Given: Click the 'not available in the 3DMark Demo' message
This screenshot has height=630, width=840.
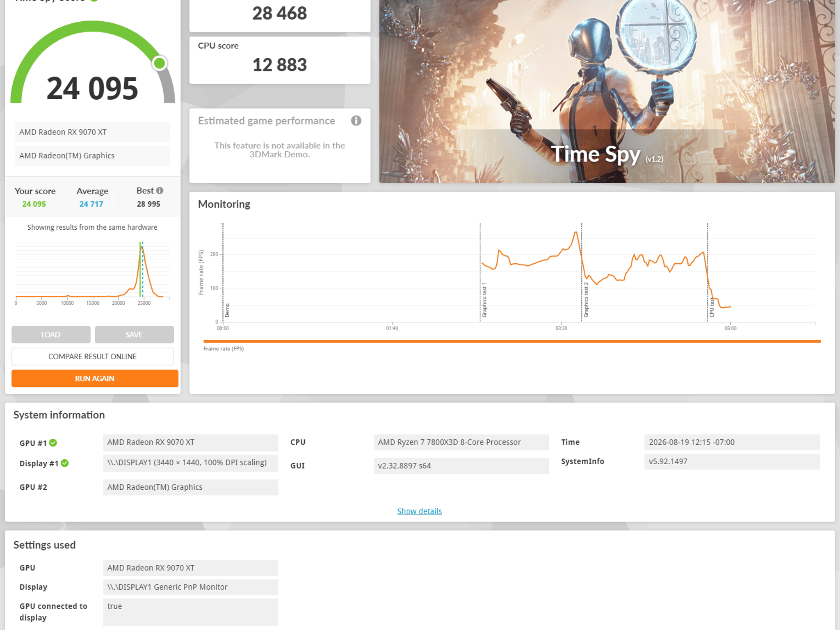Looking at the screenshot, I should (280, 150).
